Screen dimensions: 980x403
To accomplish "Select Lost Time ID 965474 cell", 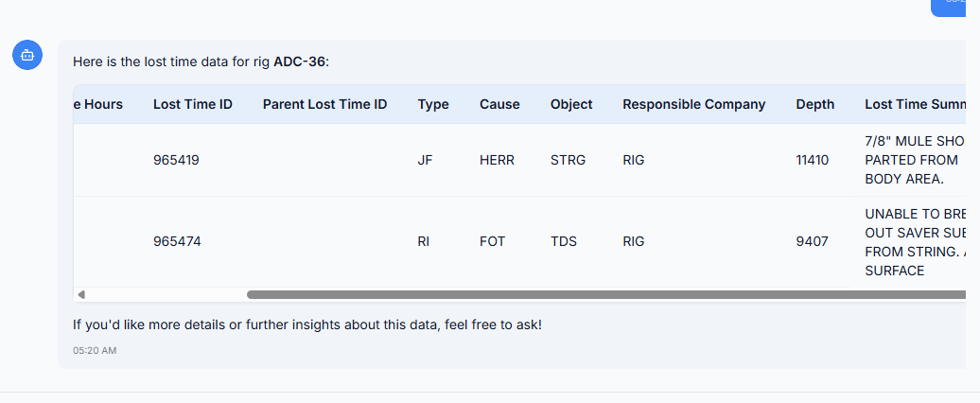I will [177, 241].
